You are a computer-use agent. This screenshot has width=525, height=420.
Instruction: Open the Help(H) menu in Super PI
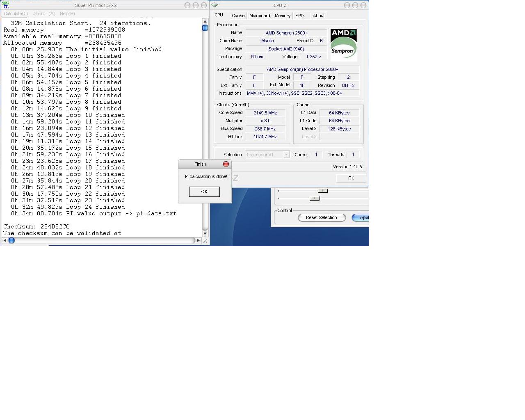67,14
